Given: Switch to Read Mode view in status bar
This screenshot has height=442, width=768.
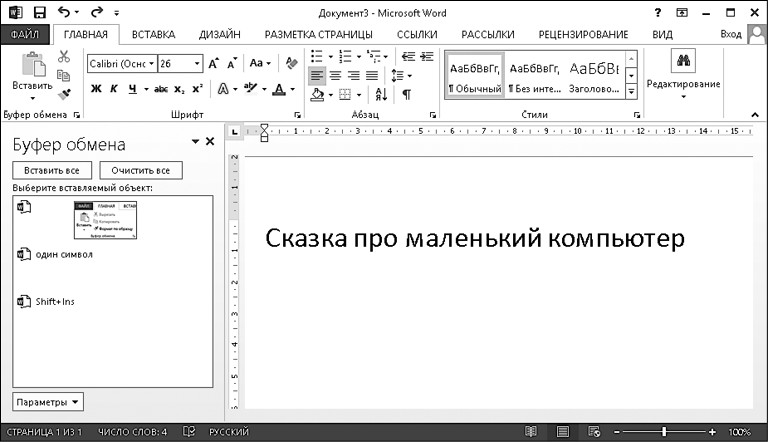Looking at the screenshot, I should click(530, 431).
